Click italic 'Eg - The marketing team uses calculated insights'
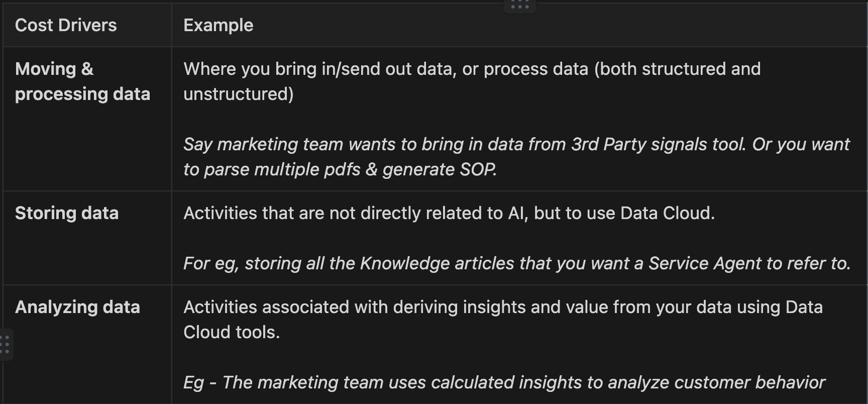 pyautogui.click(x=452, y=382)
